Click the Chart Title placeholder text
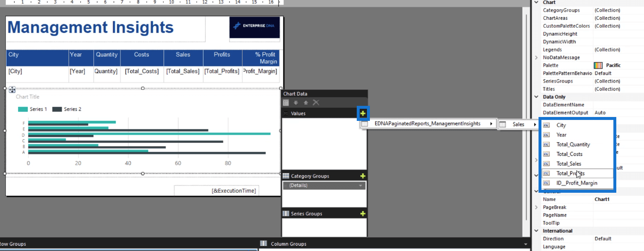 pyautogui.click(x=28, y=97)
